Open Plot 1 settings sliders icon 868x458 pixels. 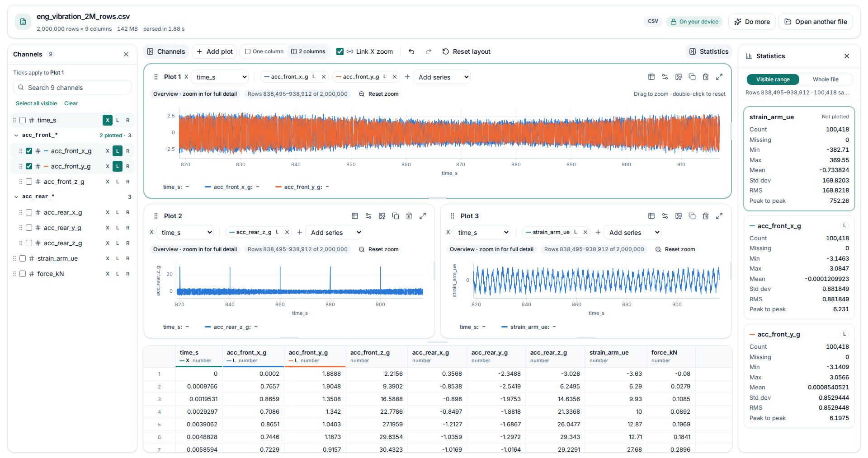[665, 77]
